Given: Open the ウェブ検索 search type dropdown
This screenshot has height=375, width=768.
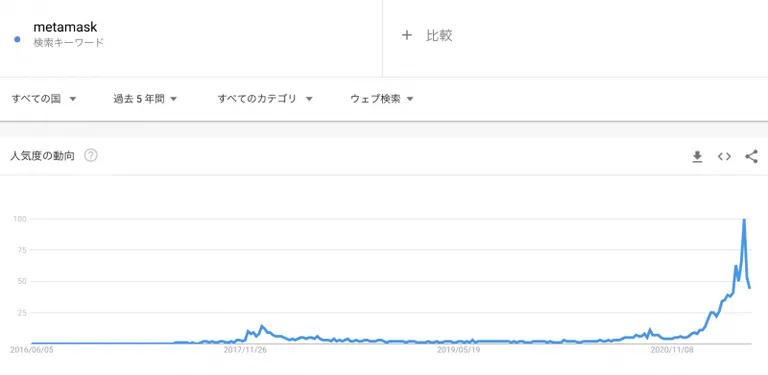Looking at the screenshot, I should pyautogui.click(x=382, y=99).
